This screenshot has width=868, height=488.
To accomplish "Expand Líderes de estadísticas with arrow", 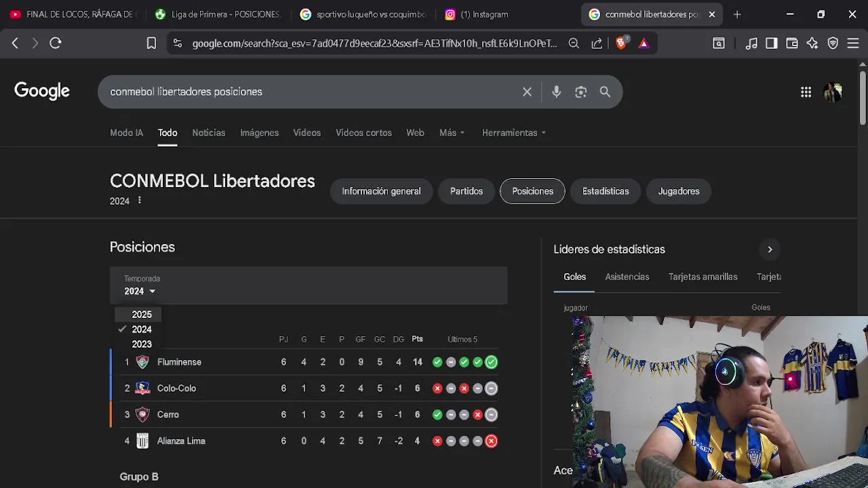I will click(770, 249).
